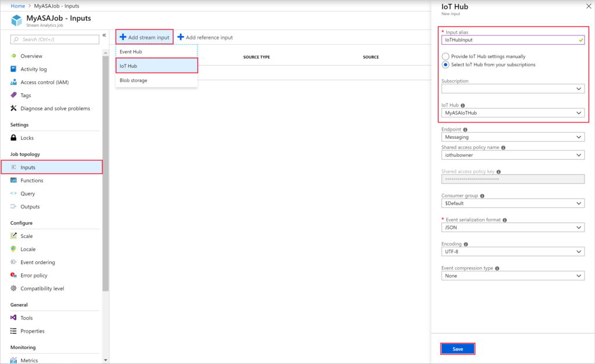Click the Compatibility level gear icon
This screenshot has height=364, width=595.
point(14,288)
